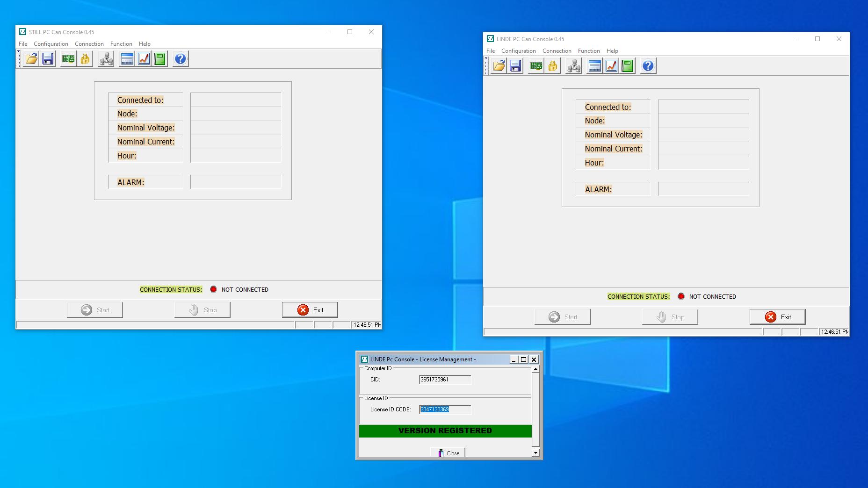Viewport: 868px width, 488px height.
Task: Click green notebook icon in LINDE console
Action: click(x=628, y=66)
